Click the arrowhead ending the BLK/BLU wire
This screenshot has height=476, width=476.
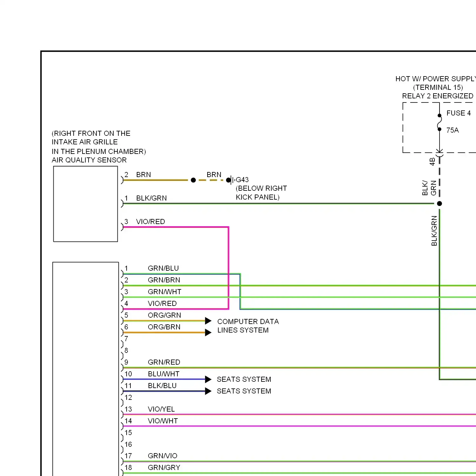pos(208,391)
